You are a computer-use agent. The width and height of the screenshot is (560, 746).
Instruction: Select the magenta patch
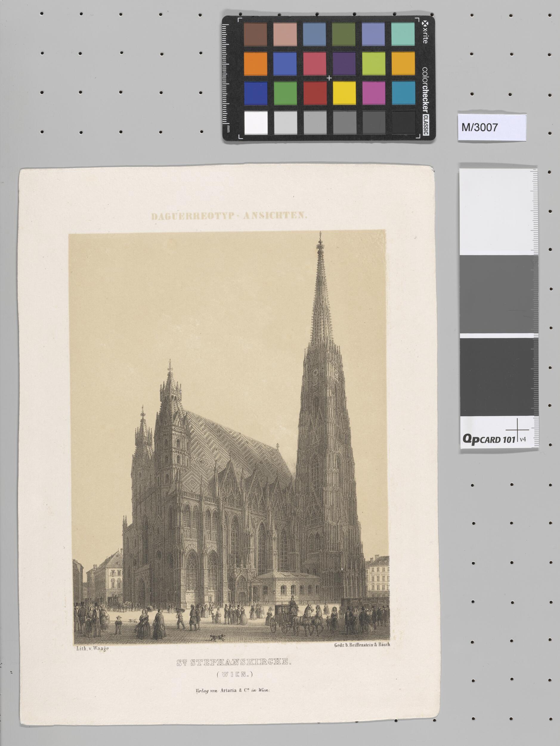(374, 93)
